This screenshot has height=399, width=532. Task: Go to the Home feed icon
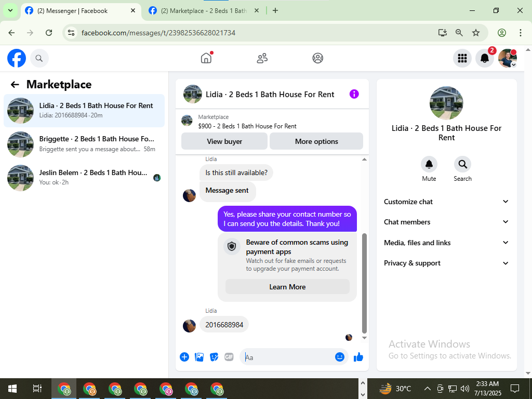click(x=206, y=58)
